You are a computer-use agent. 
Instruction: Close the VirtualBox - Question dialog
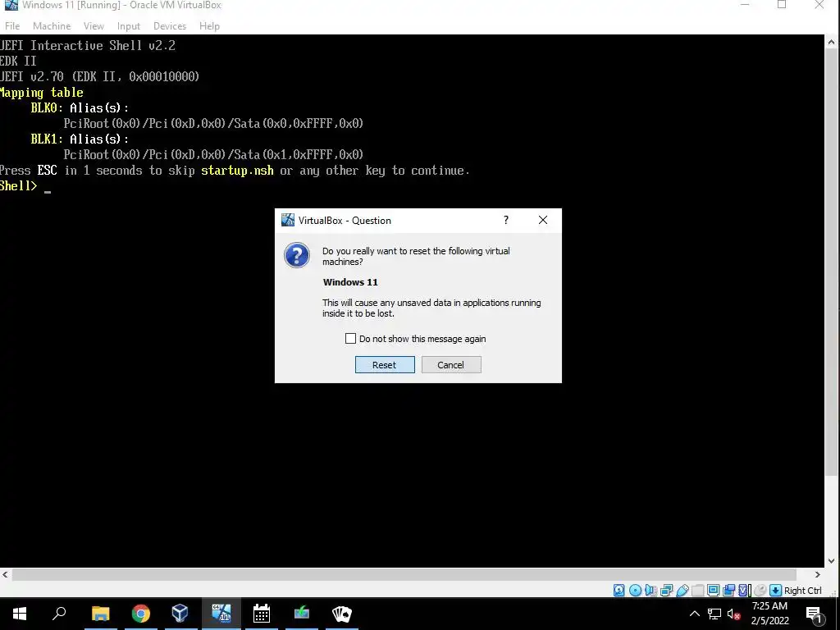[543, 220]
